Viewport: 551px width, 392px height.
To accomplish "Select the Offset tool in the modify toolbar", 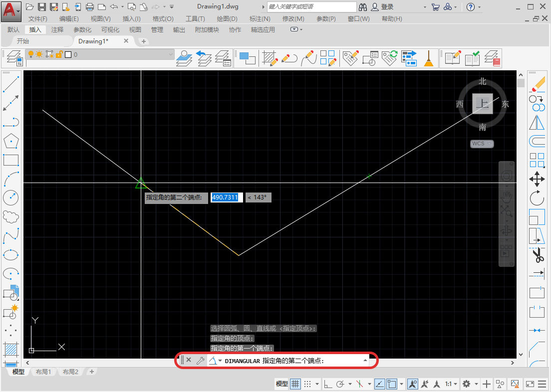I will (x=537, y=141).
